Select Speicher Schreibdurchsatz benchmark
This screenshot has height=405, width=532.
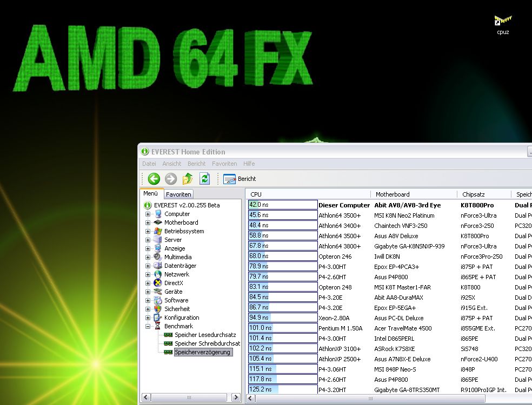207,343
